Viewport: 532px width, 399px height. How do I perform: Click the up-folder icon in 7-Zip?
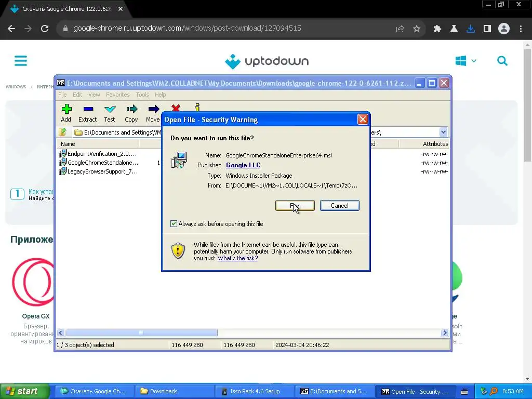tap(63, 132)
